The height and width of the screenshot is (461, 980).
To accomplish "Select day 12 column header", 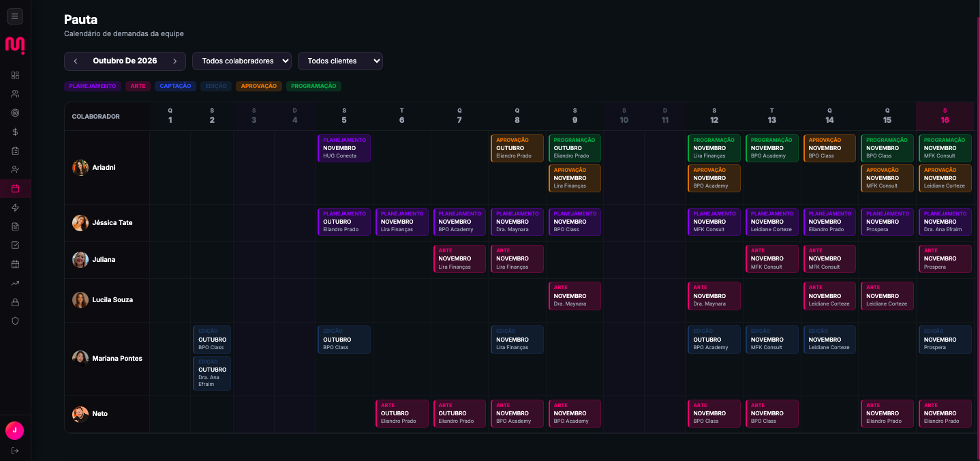I will tap(714, 116).
